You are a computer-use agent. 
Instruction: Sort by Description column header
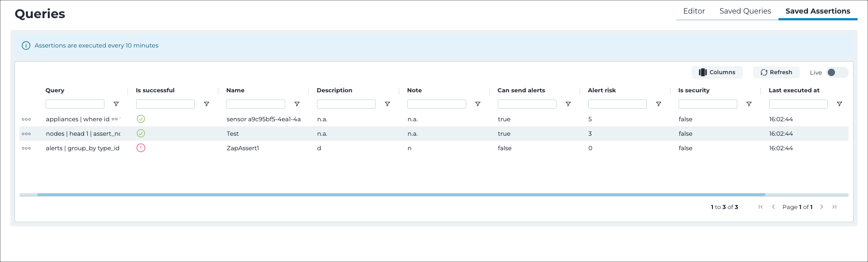tap(334, 91)
